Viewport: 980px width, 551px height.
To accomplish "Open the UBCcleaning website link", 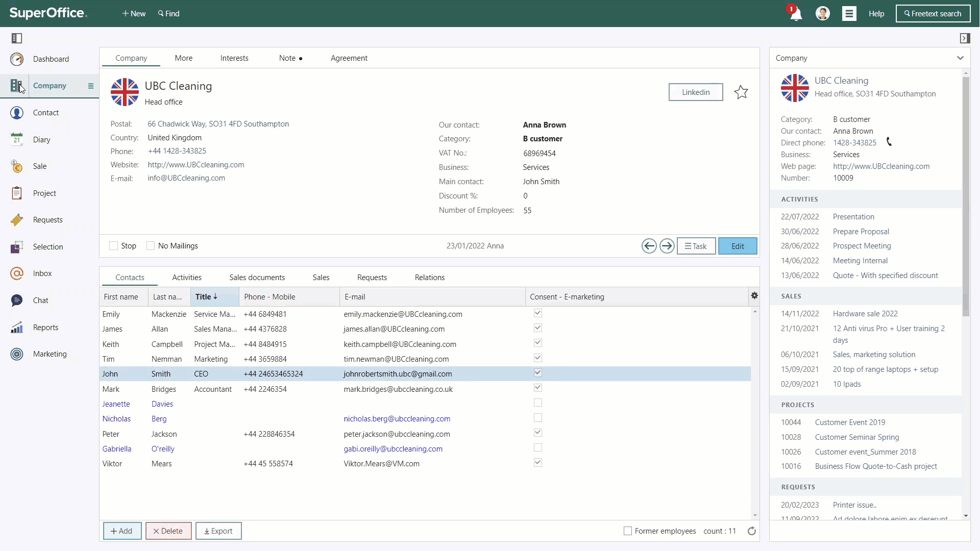I will point(195,165).
